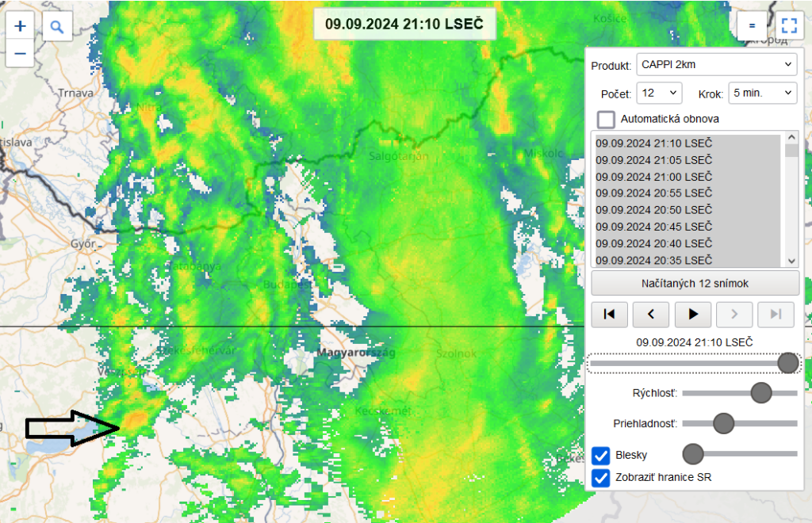The height and width of the screenshot is (523, 812).
Task: Disable Zobraziť hranice SR checkbox
Action: click(x=601, y=478)
